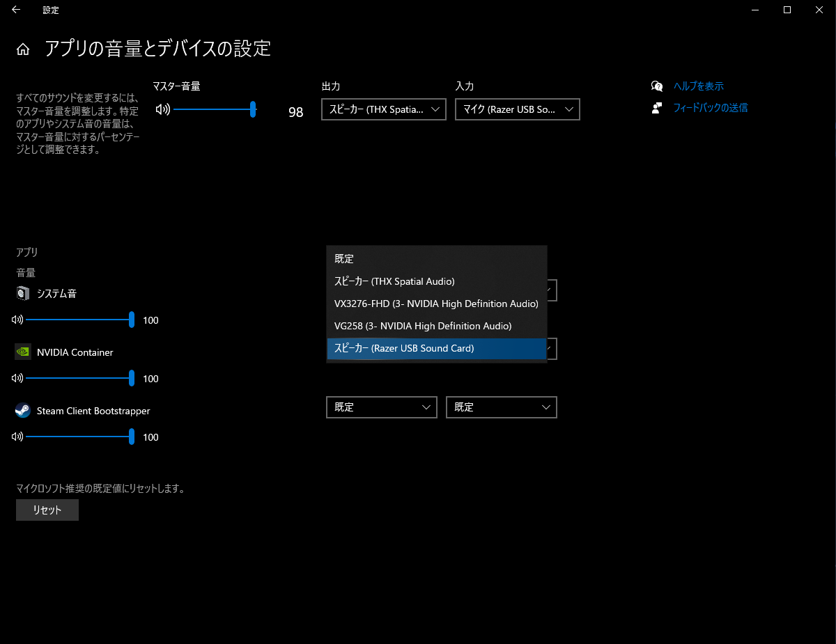Screen dimensions: 836x644
Task: Open the left 既定 dropdown below the list
Action: coord(381,407)
